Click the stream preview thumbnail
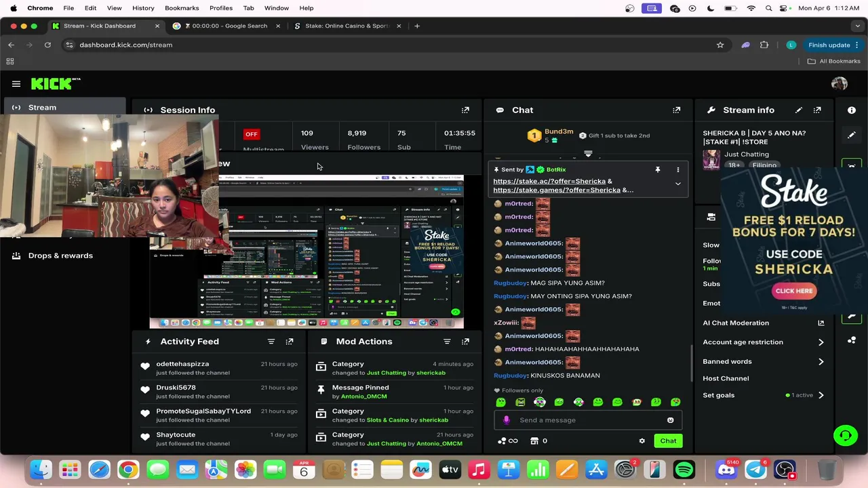 click(307, 251)
